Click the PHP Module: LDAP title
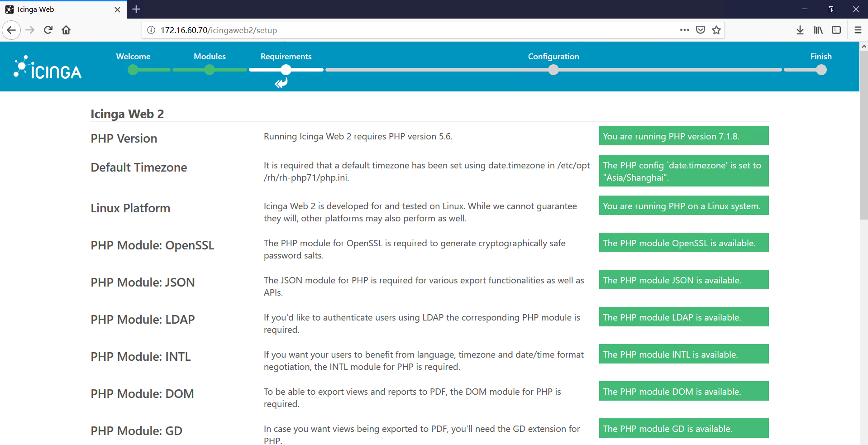 tap(143, 320)
